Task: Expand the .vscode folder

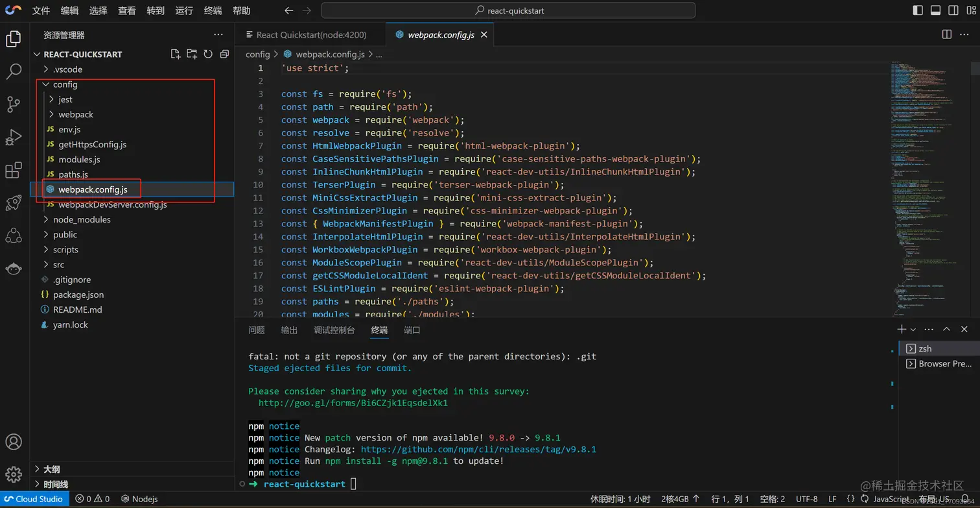Action: point(46,69)
